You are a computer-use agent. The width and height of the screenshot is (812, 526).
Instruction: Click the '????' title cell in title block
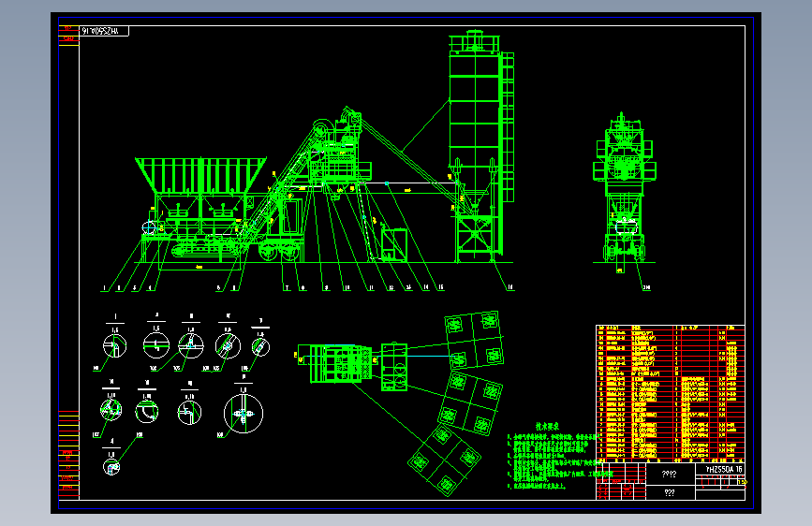pyautogui.click(x=670, y=475)
